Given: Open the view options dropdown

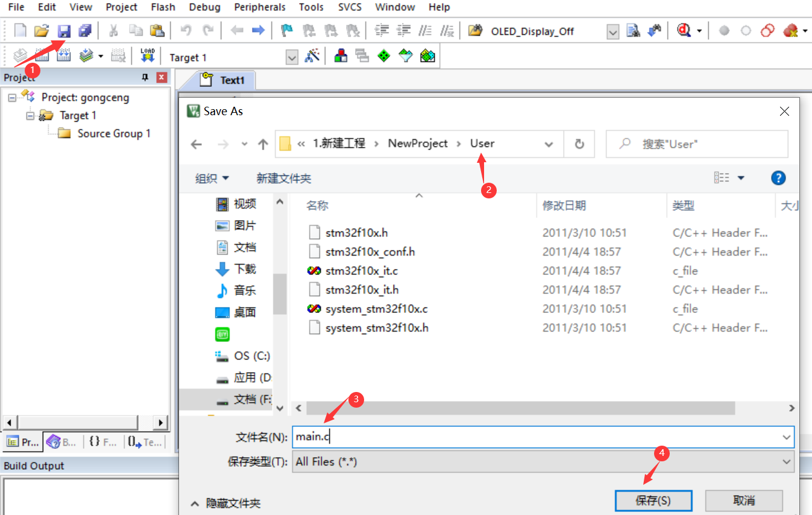Looking at the screenshot, I should [741, 178].
